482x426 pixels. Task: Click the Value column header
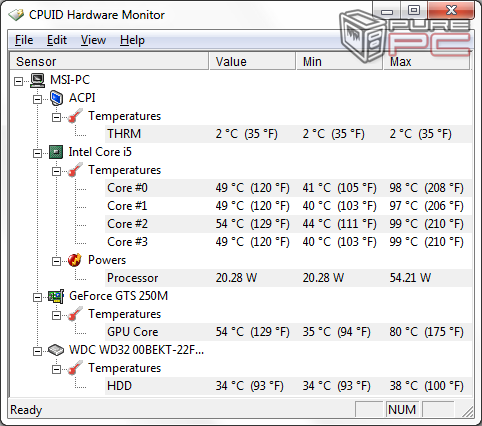252,61
